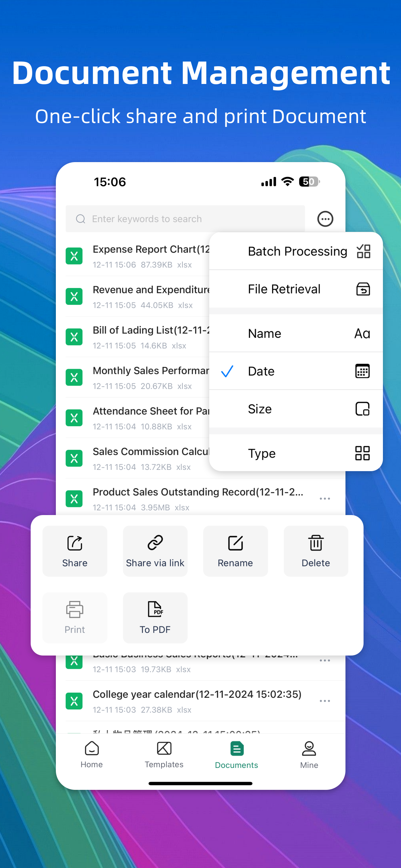The height and width of the screenshot is (868, 401).
Task: Open Expense Report Chart xlsx file icon
Action: pos(74,256)
